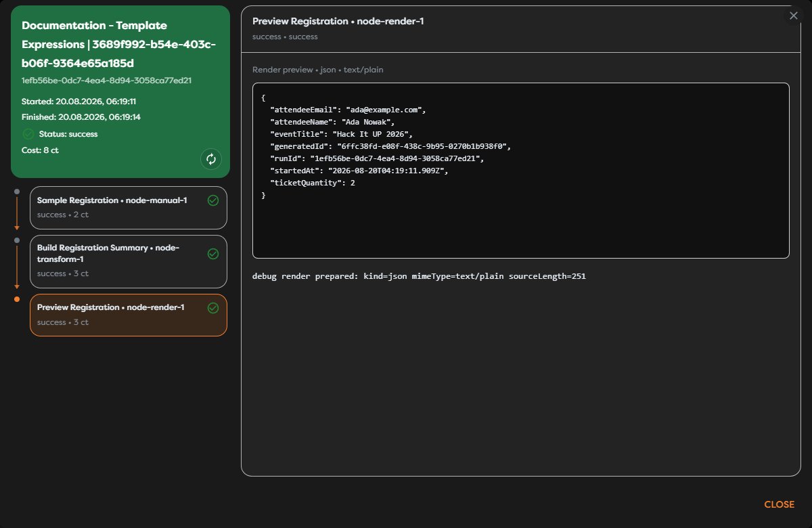Click the Finished: 20.08.2026, 06:19:14 line
The height and width of the screenshot is (528, 812).
pos(81,117)
